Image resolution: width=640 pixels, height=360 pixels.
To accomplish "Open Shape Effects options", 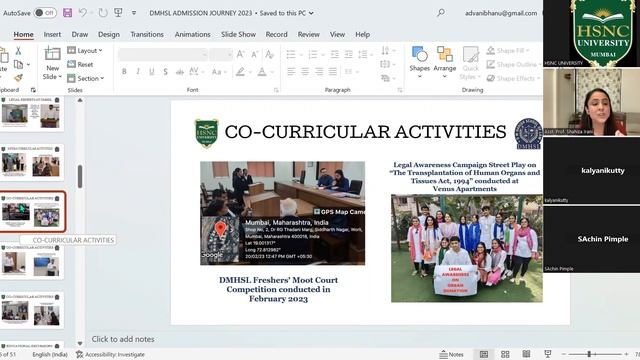I will (x=513, y=78).
